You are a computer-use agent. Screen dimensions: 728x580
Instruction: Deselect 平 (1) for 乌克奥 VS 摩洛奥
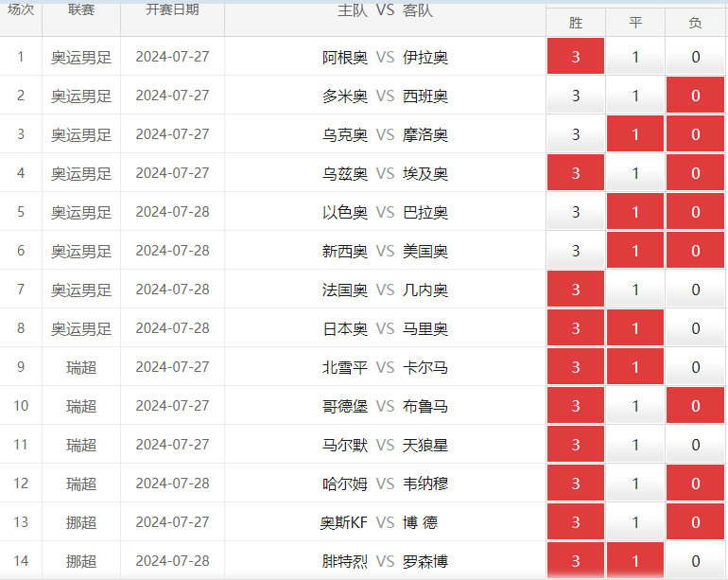[635, 133]
